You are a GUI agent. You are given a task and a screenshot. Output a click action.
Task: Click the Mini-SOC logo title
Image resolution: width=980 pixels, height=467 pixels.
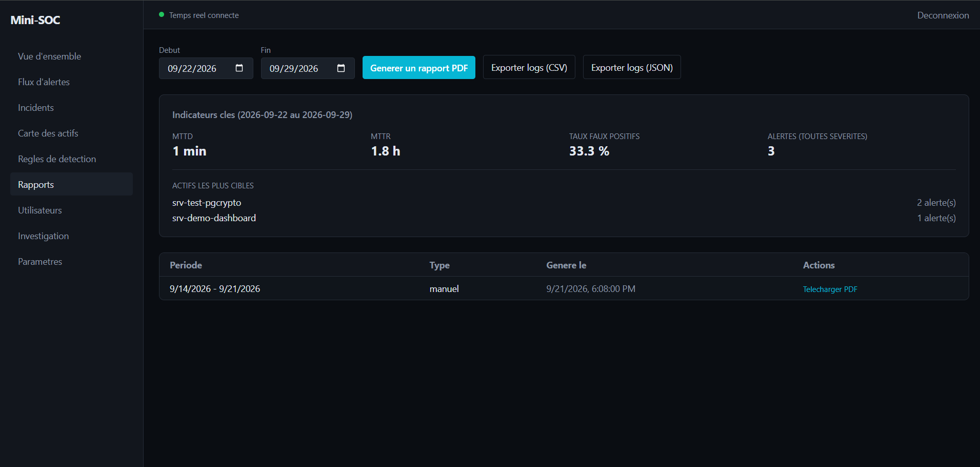pyautogui.click(x=35, y=20)
